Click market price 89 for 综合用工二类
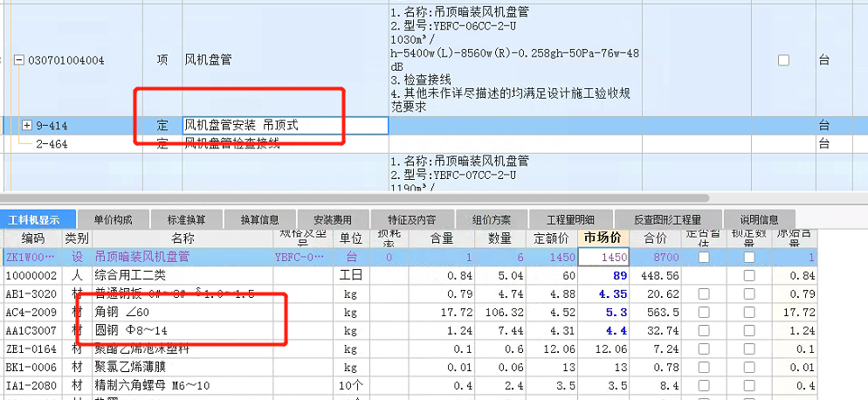The height and width of the screenshot is (400, 868). click(x=620, y=276)
